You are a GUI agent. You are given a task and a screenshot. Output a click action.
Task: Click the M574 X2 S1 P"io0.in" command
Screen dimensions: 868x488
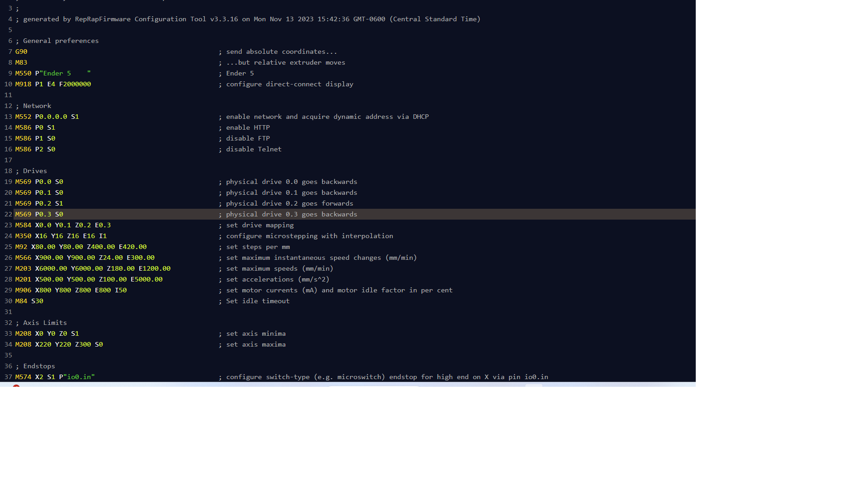[x=55, y=377]
